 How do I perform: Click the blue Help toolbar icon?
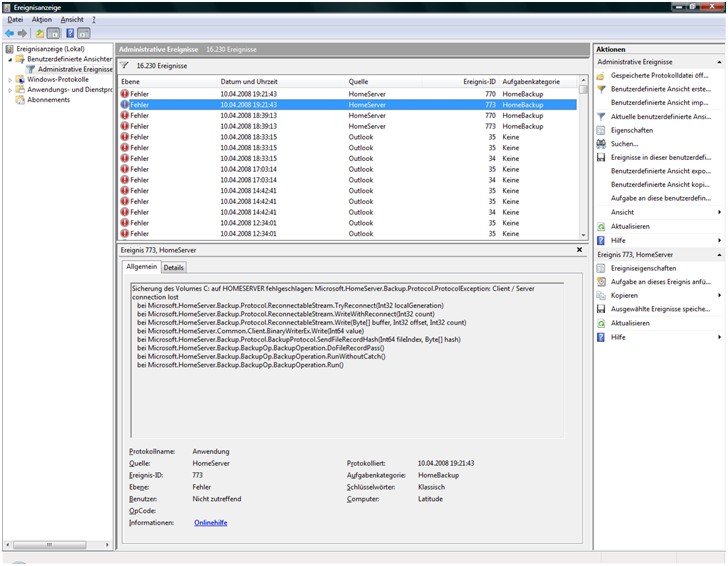pos(70,33)
